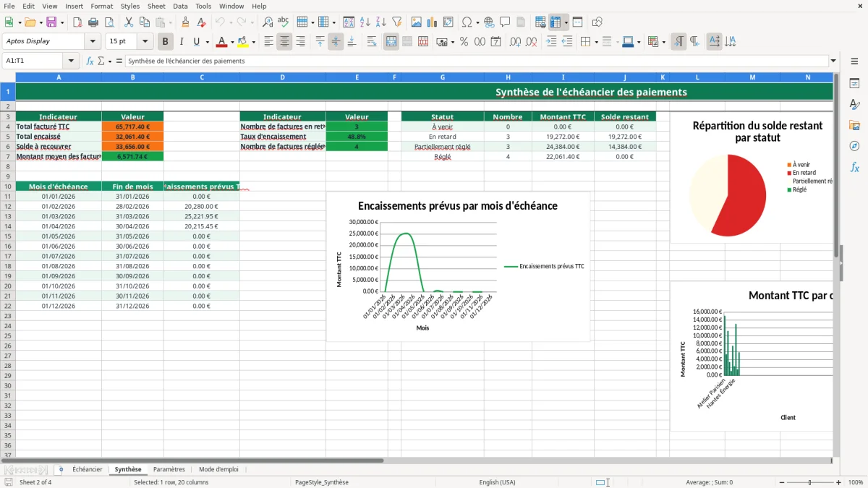Format cell as date
The height and width of the screenshot is (488, 868).
495,41
